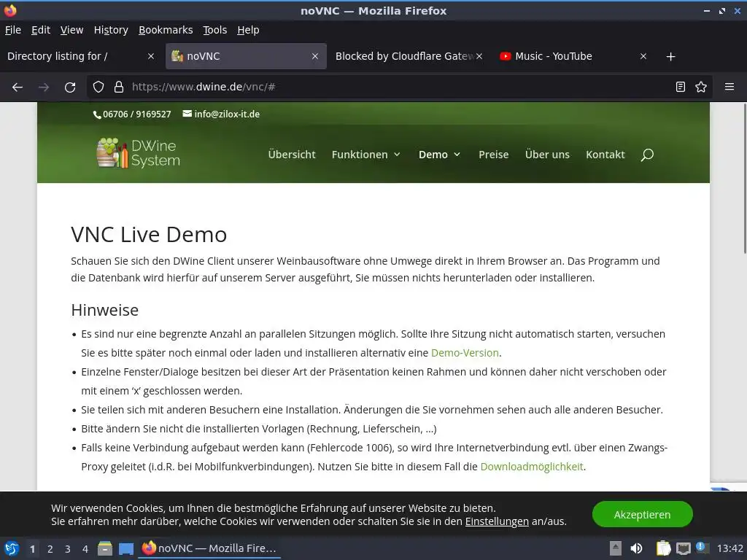Image resolution: width=747 pixels, height=560 pixels.
Task: Click the website search magnifier icon
Action: coord(647,155)
